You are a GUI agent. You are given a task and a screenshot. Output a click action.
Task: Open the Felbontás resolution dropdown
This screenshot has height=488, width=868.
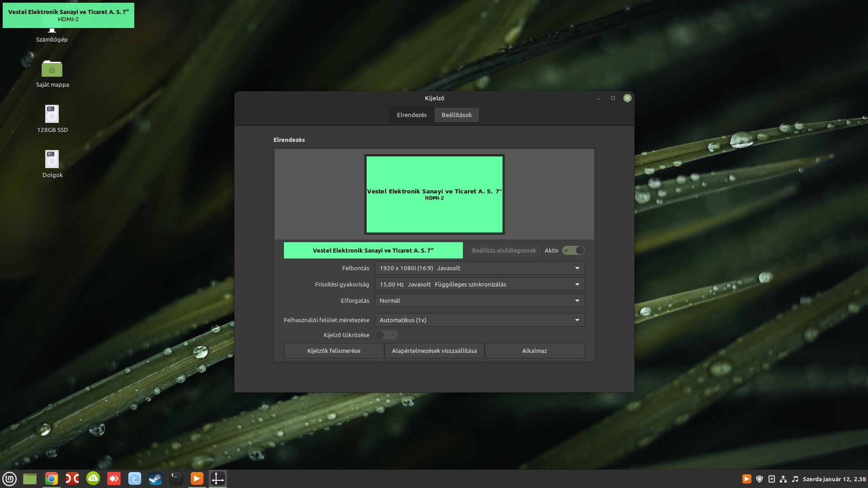point(480,268)
